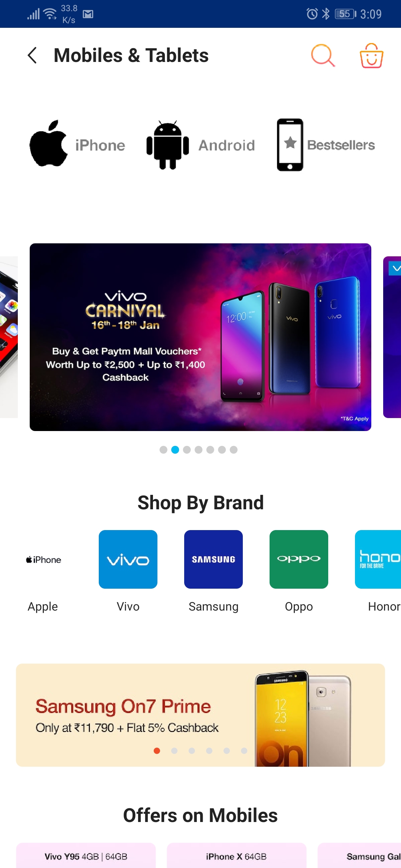Image resolution: width=401 pixels, height=868 pixels.
Task: Select second dot on Samsung On7 banner
Action: click(175, 751)
